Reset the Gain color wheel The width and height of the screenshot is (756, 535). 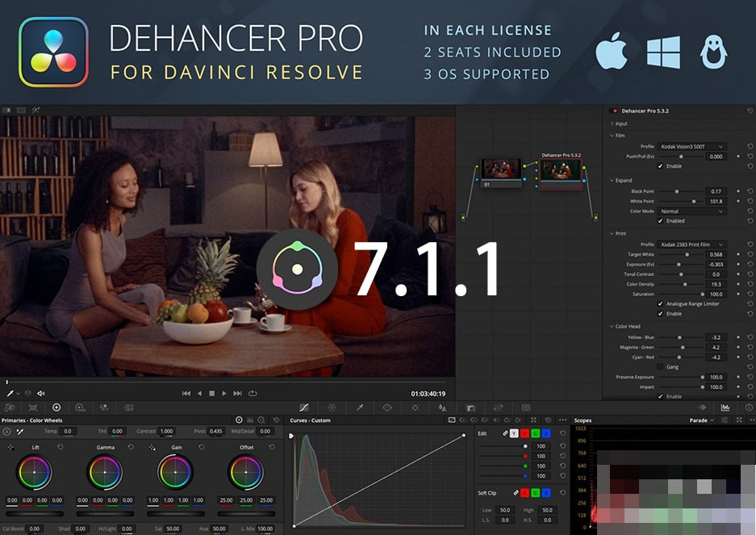tap(201, 447)
